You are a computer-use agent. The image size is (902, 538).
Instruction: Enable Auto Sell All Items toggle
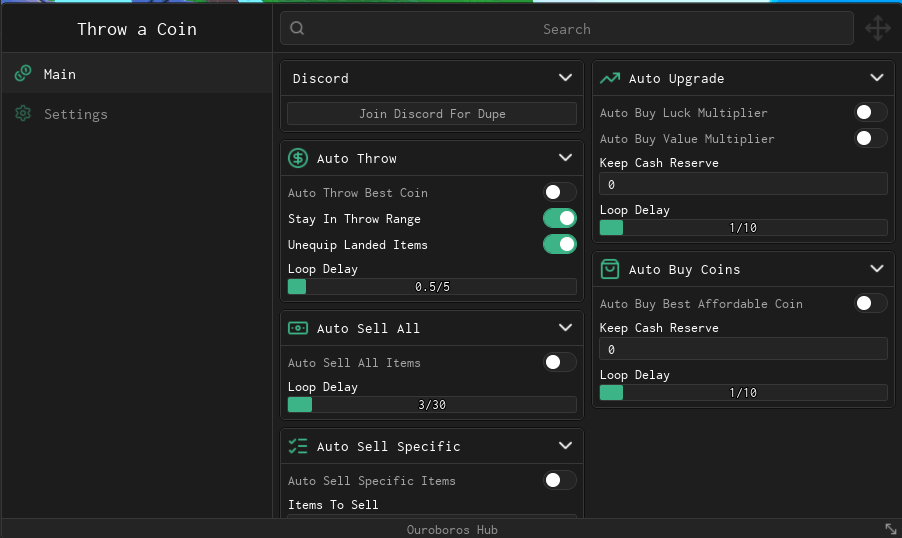tap(559, 362)
